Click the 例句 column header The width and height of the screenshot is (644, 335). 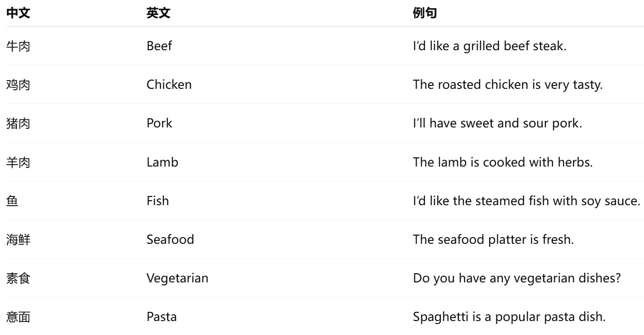425,14
